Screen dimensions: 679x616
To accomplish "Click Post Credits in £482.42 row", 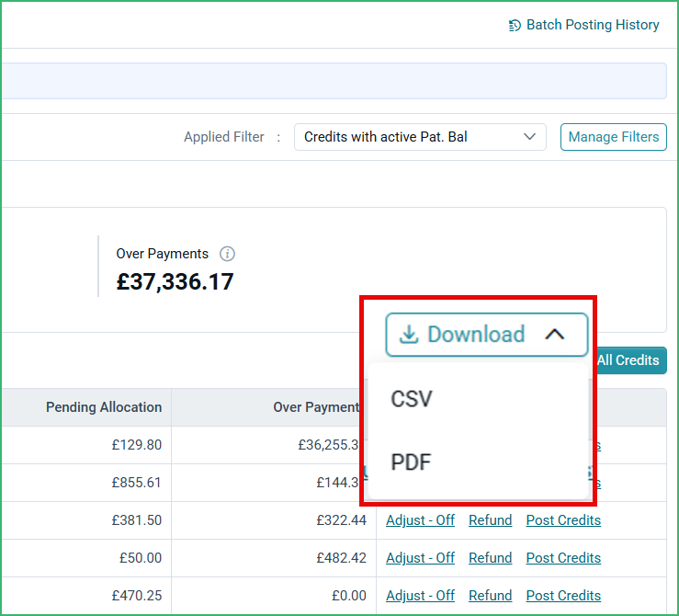I will pyautogui.click(x=563, y=557).
